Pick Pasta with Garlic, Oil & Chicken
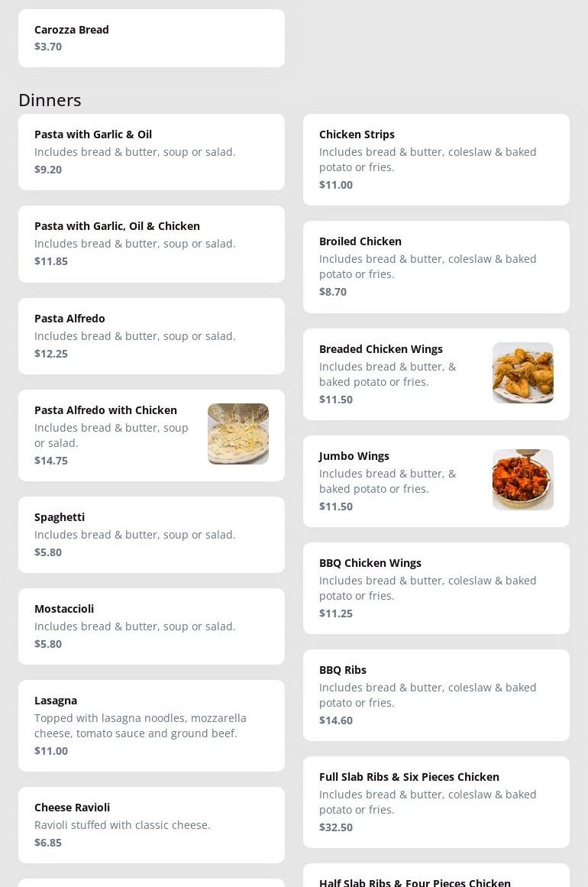This screenshot has width=588, height=887. click(151, 244)
